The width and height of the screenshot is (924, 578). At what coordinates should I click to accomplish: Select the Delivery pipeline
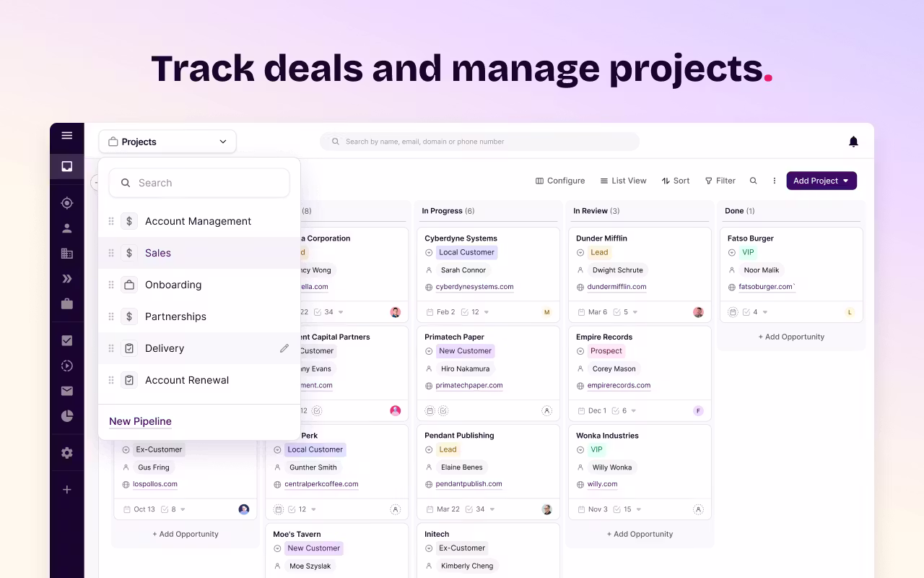(199, 348)
